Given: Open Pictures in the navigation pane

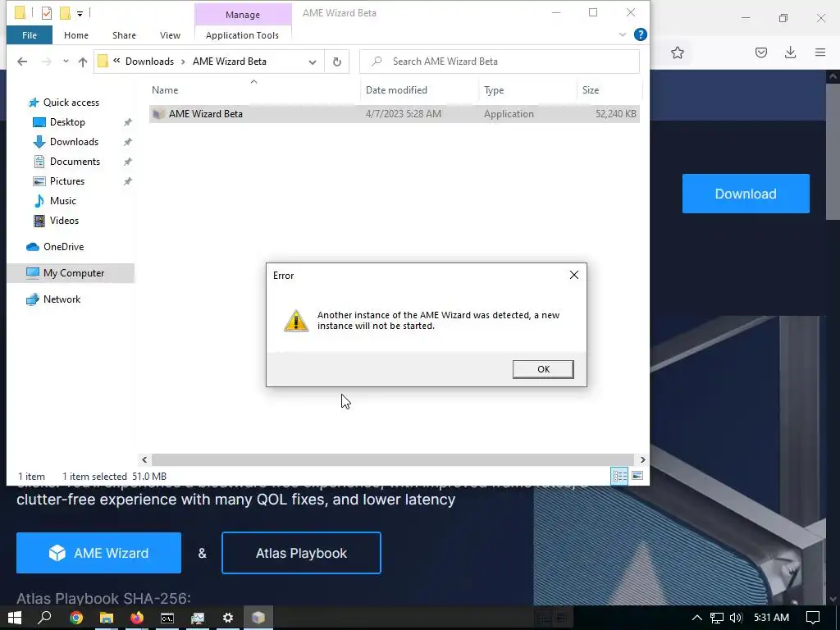Looking at the screenshot, I should coord(67,181).
